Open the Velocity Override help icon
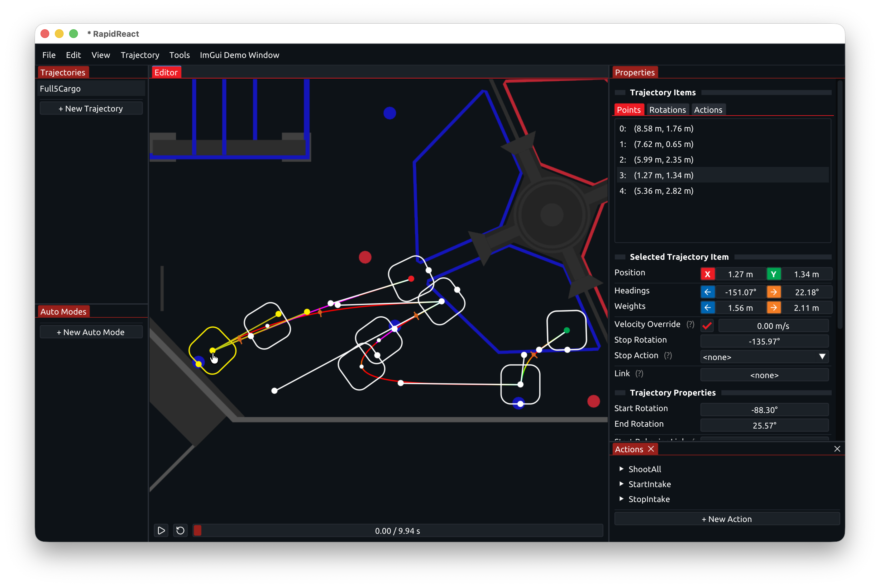The image size is (880, 588). [691, 324]
